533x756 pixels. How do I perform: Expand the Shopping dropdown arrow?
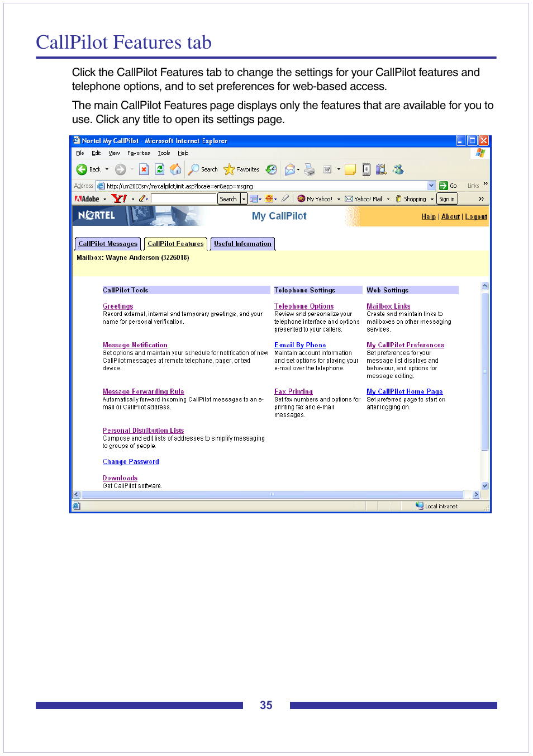(432, 199)
